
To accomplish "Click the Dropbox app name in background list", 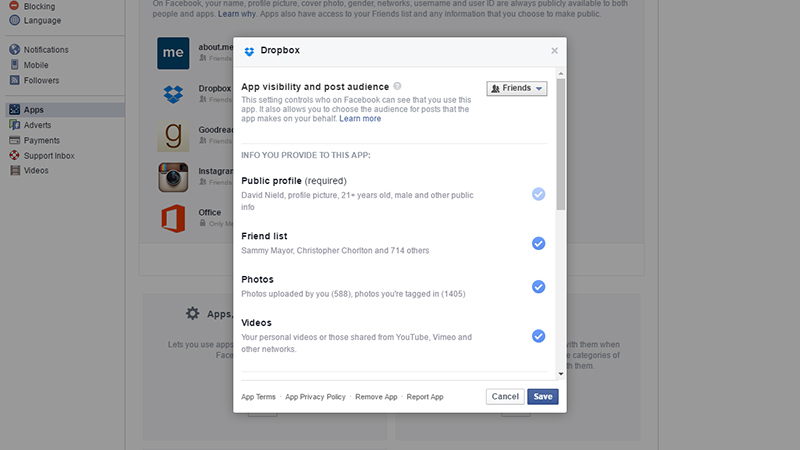I will tap(215, 88).
